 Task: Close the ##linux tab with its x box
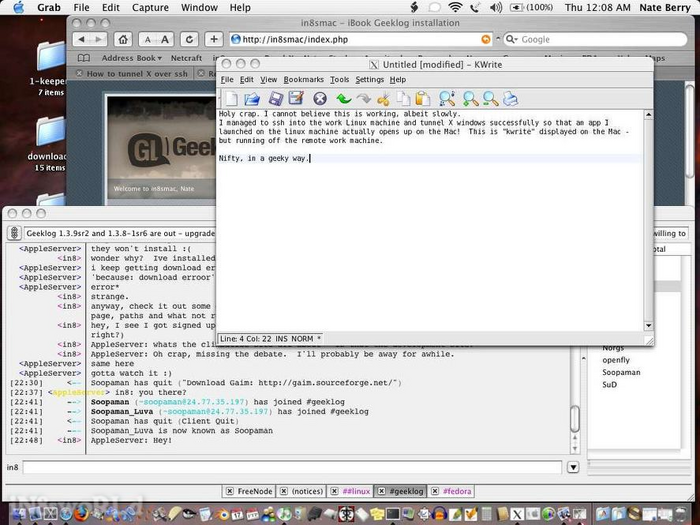pos(334,491)
